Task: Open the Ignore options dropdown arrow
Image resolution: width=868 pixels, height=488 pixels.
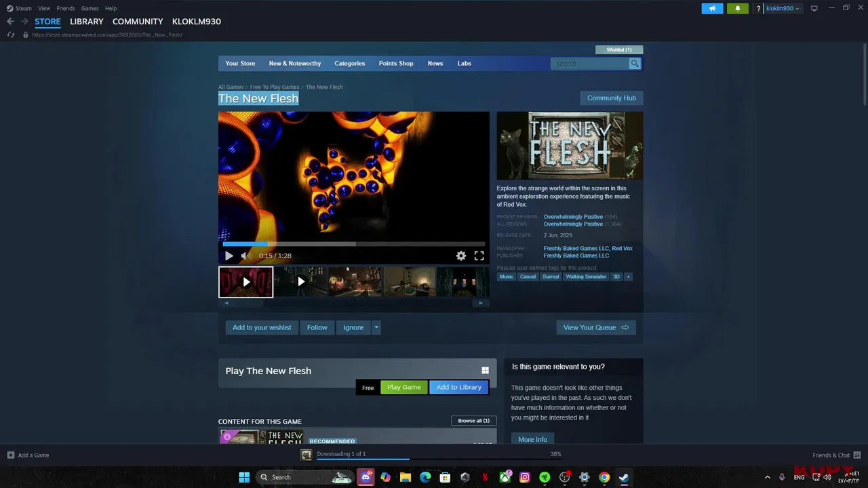Action: point(376,327)
